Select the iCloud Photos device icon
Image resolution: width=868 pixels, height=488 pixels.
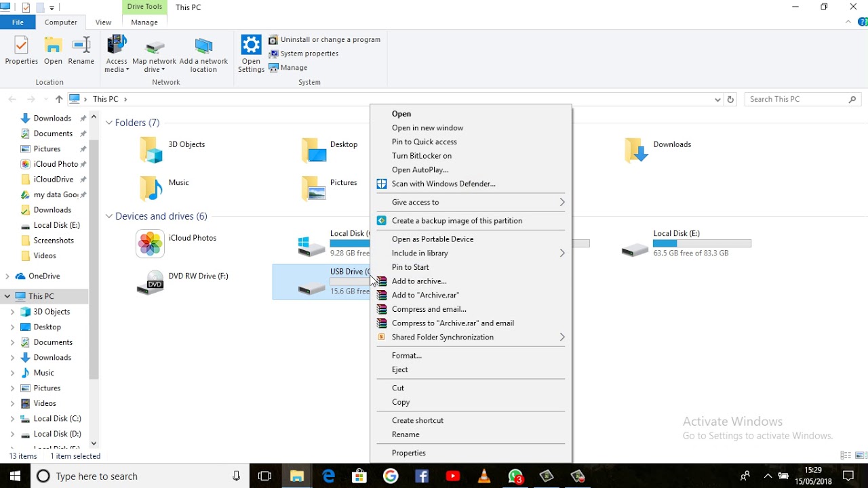coord(150,244)
